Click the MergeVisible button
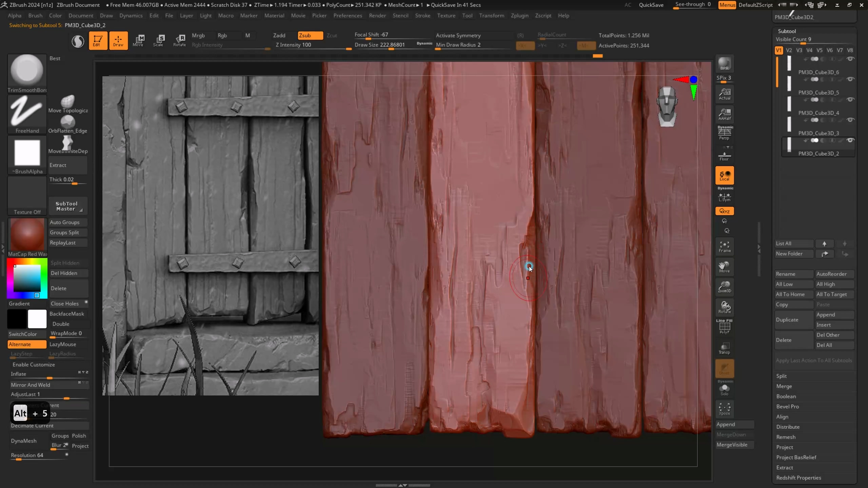The width and height of the screenshot is (868, 488). 732,445
